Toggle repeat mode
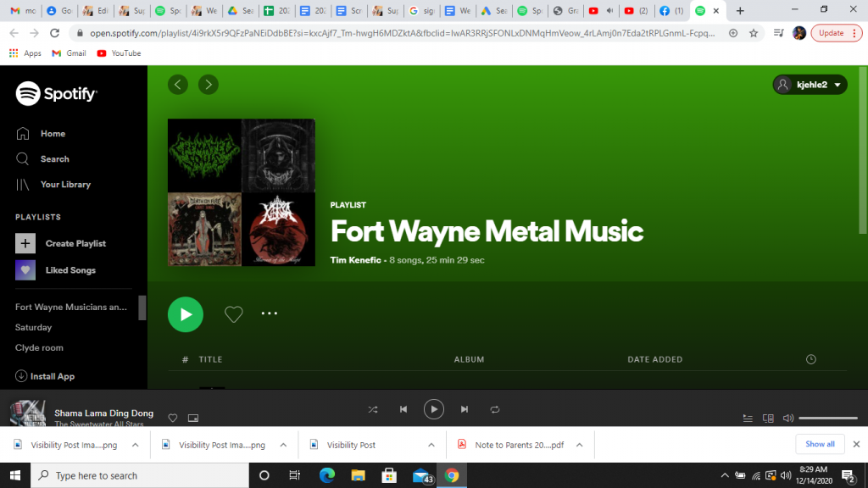This screenshot has width=868, height=488. point(495,409)
